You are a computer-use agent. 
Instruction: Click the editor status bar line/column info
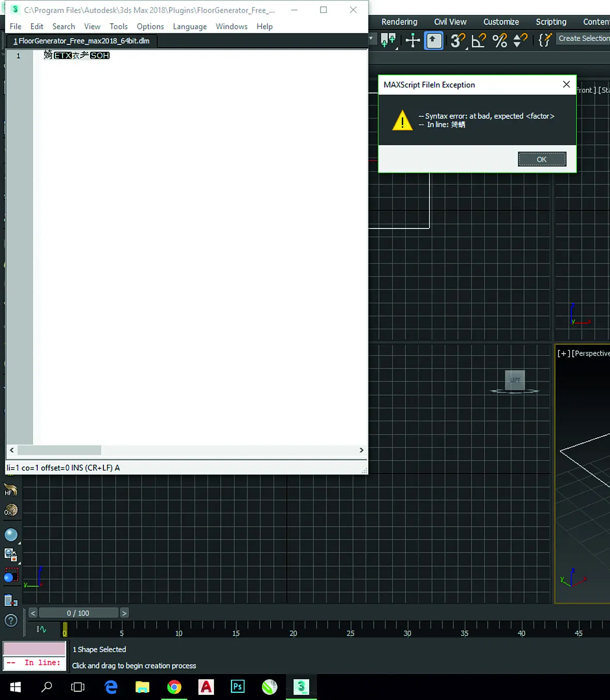[x=63, y=468]
